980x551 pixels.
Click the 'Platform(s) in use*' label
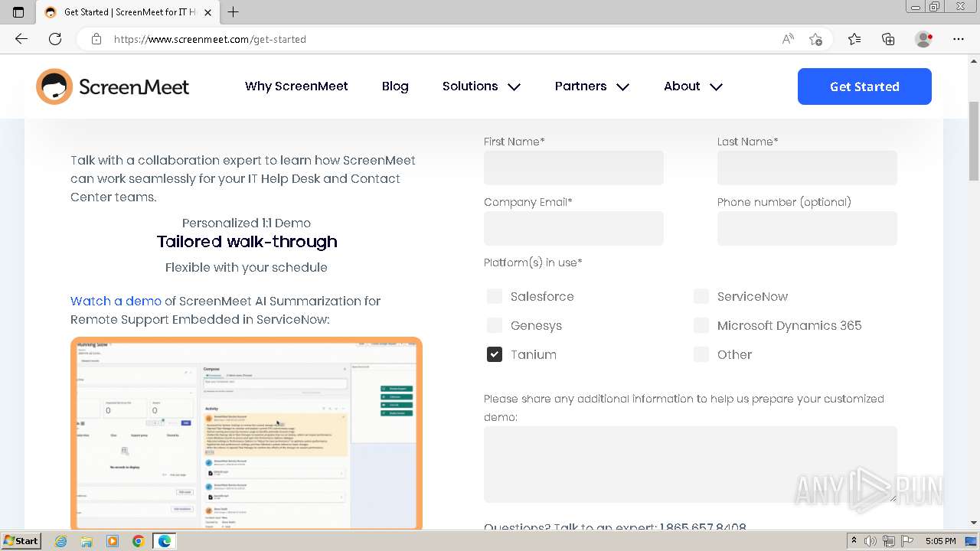click(x=533, y=262)
